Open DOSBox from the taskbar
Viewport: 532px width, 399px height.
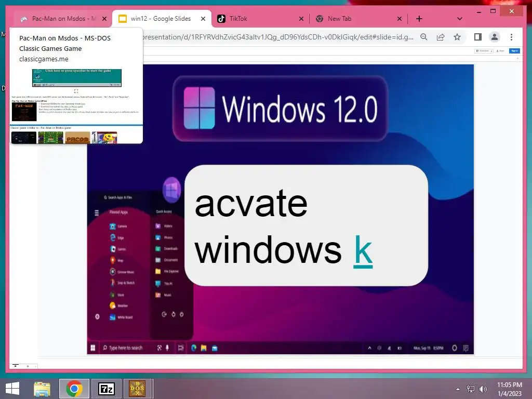tap(137, 389)
